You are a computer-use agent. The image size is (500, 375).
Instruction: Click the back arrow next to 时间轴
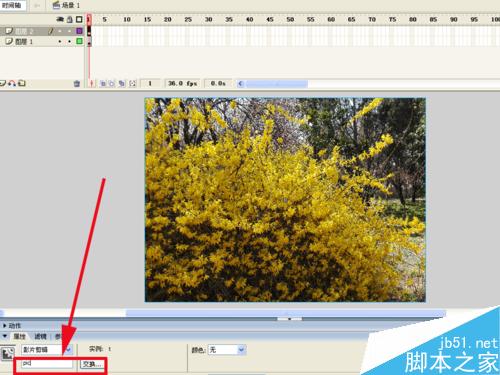click(x=37, y=5)
